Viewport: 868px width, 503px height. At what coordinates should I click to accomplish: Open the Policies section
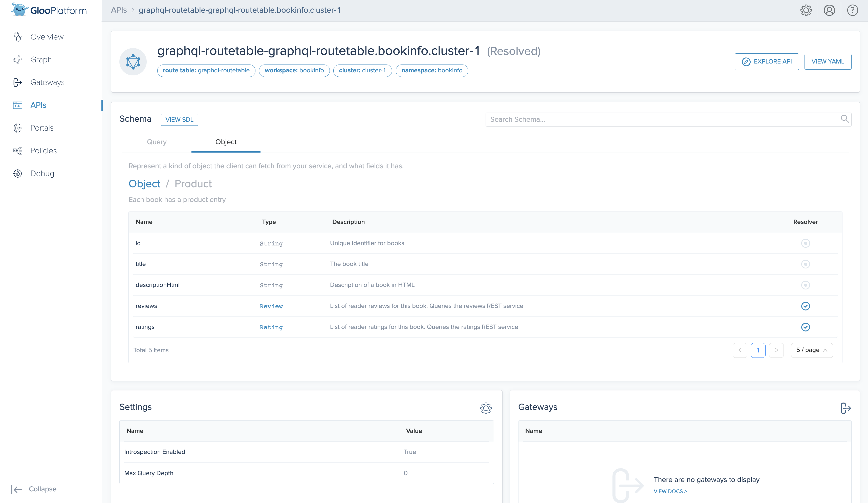(44, 150)
